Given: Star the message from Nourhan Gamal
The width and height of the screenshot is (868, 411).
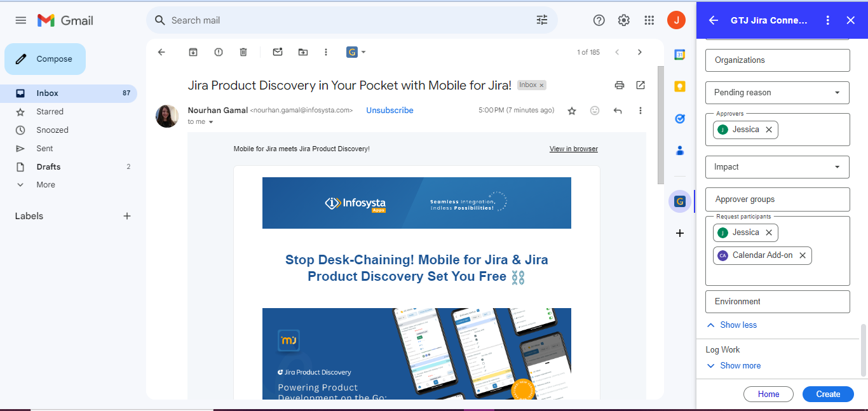Looking at the screenshot, I should tap(572, 111).
